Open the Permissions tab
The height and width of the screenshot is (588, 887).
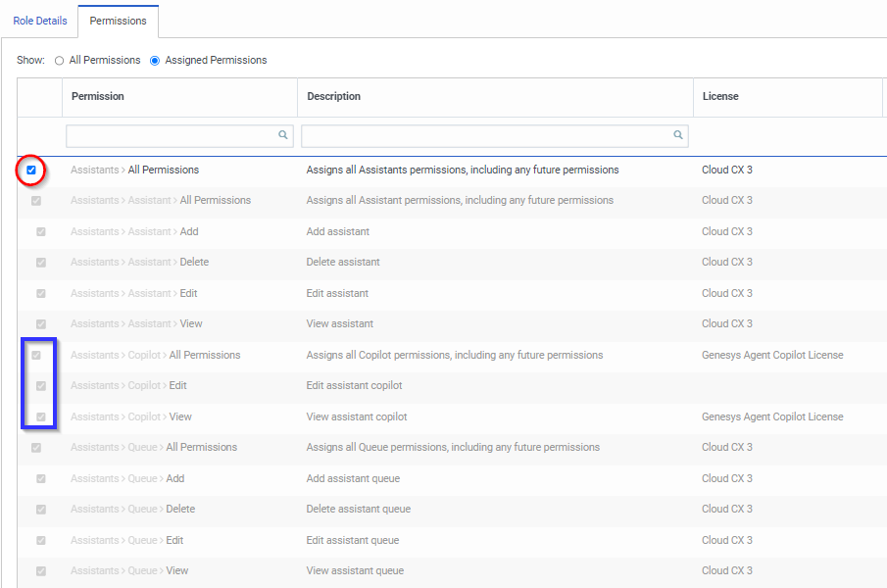coord(118,21)
